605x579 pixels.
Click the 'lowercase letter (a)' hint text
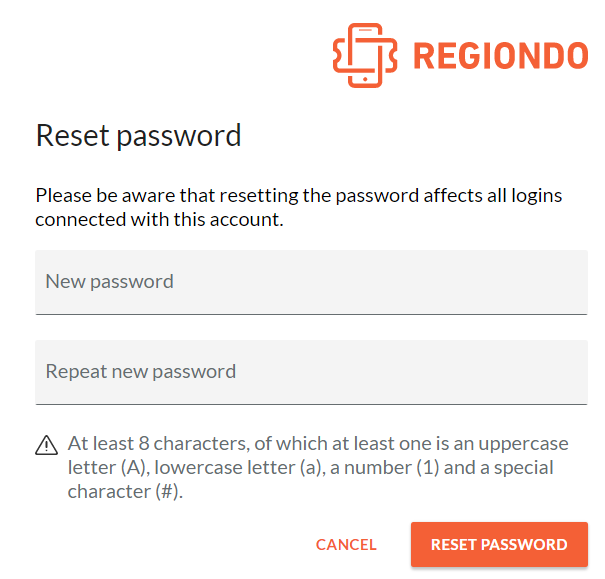pos(238,468)
